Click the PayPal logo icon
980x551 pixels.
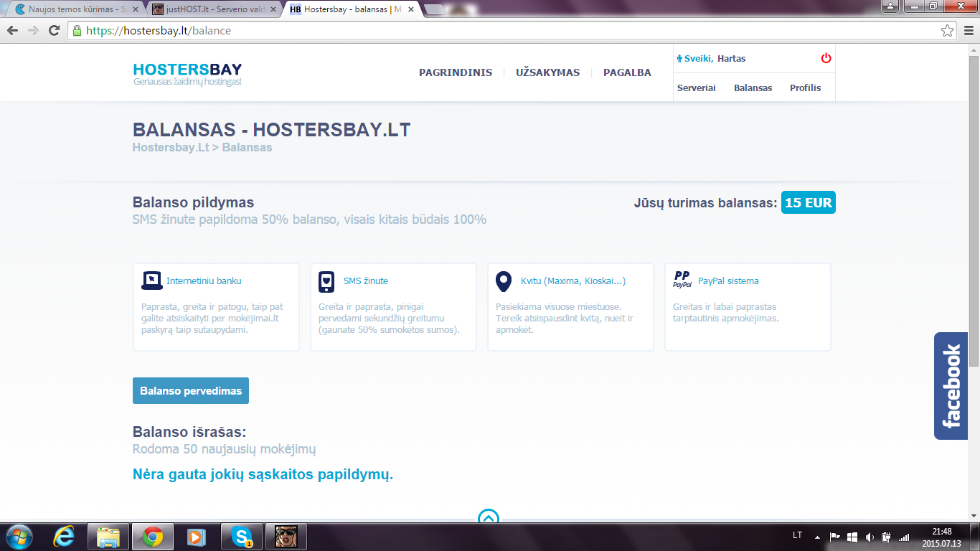682,280
